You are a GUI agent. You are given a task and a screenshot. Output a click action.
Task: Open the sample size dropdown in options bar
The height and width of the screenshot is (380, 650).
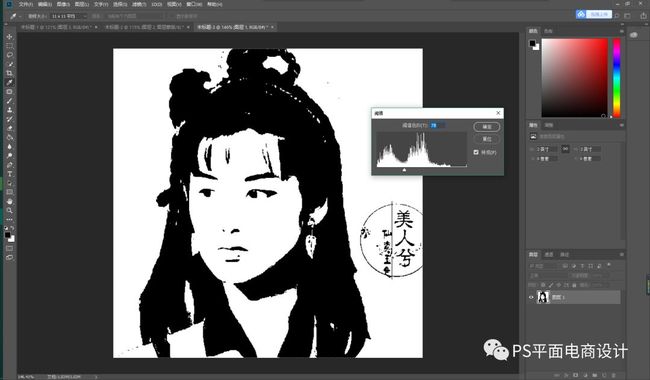click(68, 16)
